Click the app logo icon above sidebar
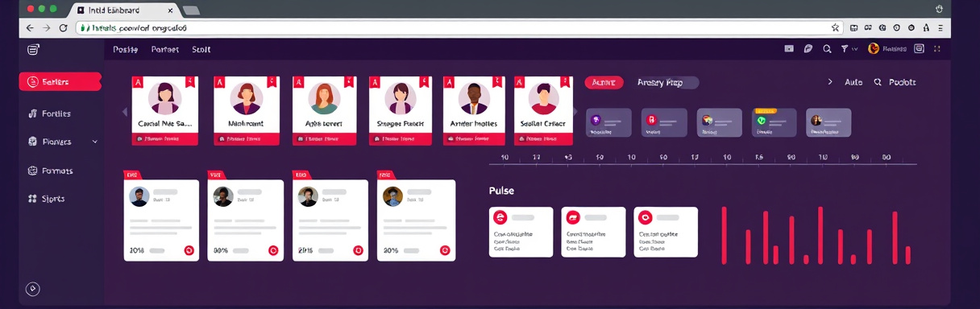Viewport: 980px width, 309px height. point(33,49)
